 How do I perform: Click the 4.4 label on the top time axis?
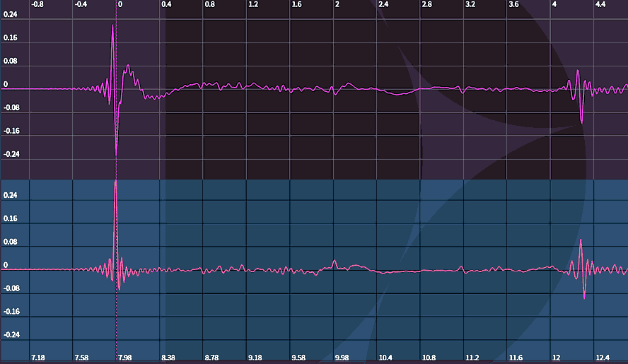tap(600, 4)
